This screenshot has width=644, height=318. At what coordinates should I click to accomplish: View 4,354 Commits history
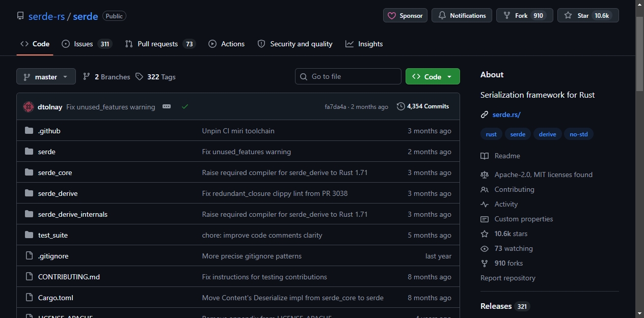click(423, 106)
